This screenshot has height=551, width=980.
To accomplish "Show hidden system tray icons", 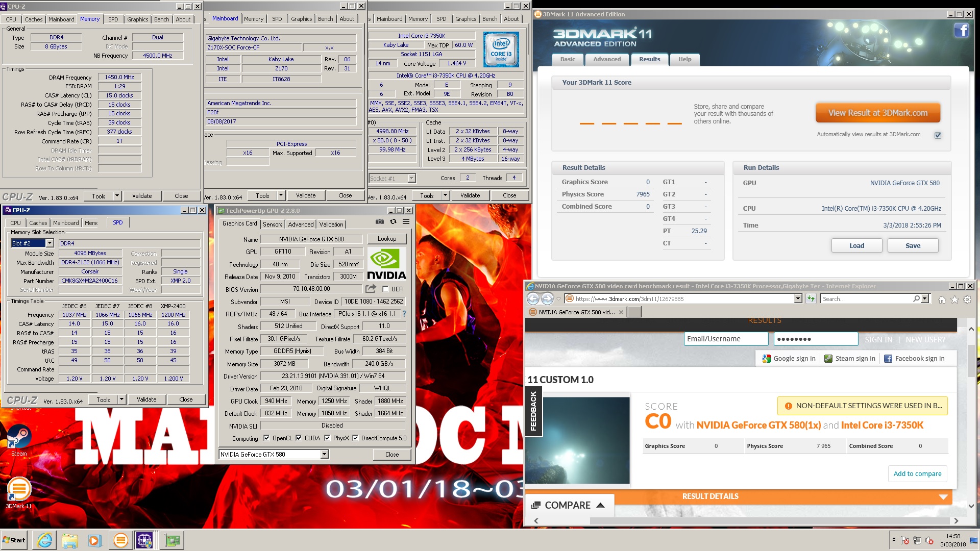I will pyautogui.click(x=894, y=540).
